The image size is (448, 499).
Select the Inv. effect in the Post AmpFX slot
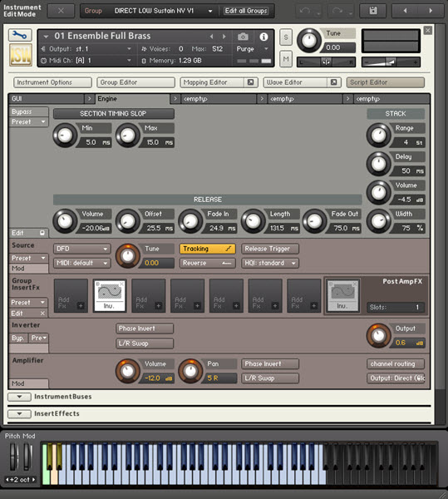(342, 296)
